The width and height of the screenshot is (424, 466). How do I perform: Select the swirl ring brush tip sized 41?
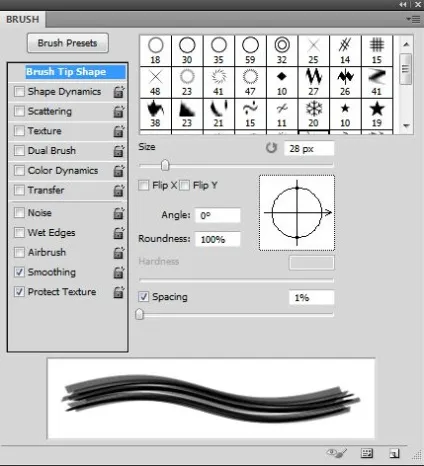pos(218,82)
